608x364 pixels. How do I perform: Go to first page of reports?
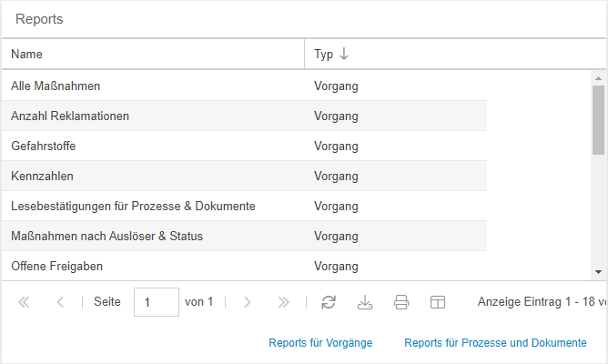point(25,302)
